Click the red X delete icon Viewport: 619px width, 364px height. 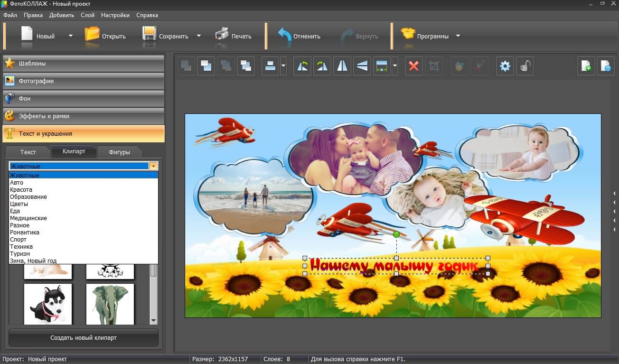(x=413, y=66)
